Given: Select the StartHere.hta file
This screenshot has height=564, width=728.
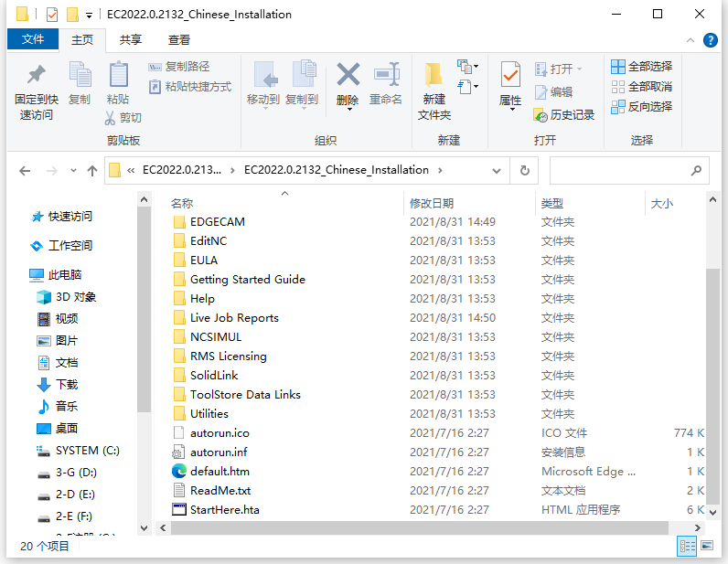Looking at the screenshot, I should [x=216, y=510].
